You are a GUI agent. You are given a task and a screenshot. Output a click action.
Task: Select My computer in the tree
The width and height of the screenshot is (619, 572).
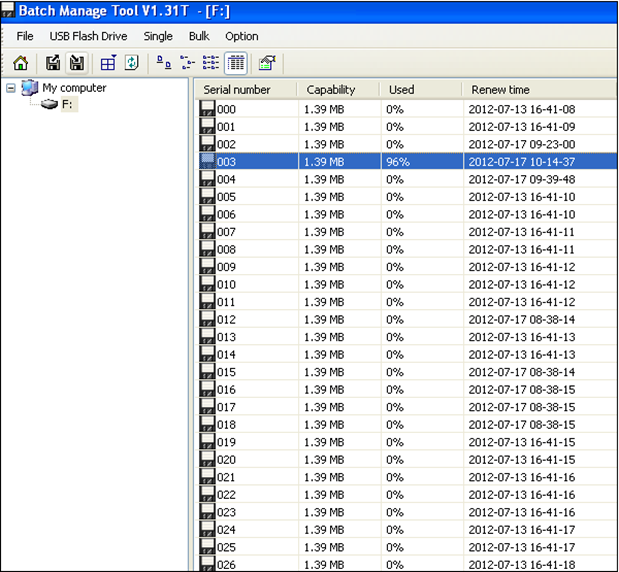coord(74,88)
